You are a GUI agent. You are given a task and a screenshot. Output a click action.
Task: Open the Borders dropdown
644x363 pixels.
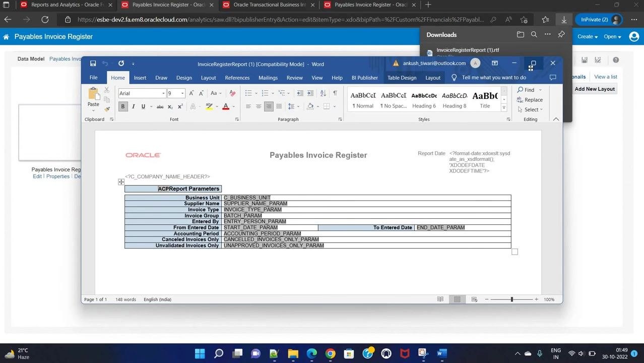click(x=335, y=106)
